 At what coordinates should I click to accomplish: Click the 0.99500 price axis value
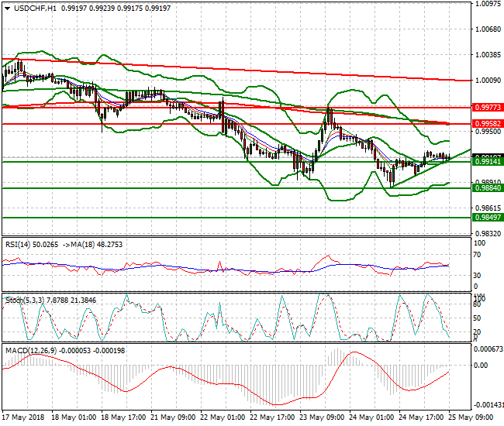point(488,132)
